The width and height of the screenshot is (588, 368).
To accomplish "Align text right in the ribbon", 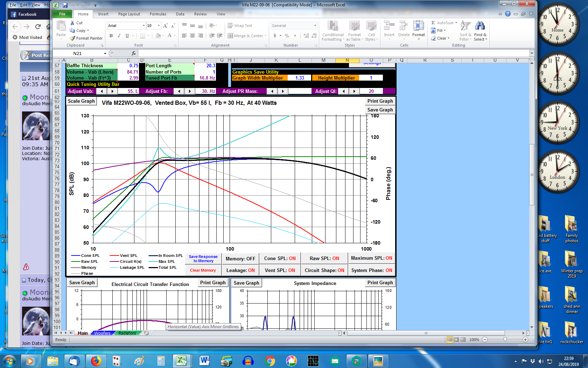I will pos(201,35).
